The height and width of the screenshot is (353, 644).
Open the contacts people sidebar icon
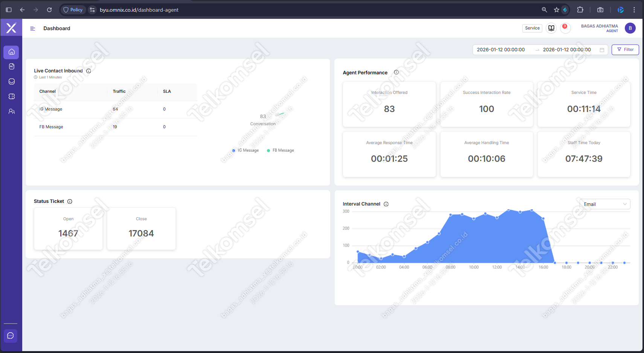12,112
